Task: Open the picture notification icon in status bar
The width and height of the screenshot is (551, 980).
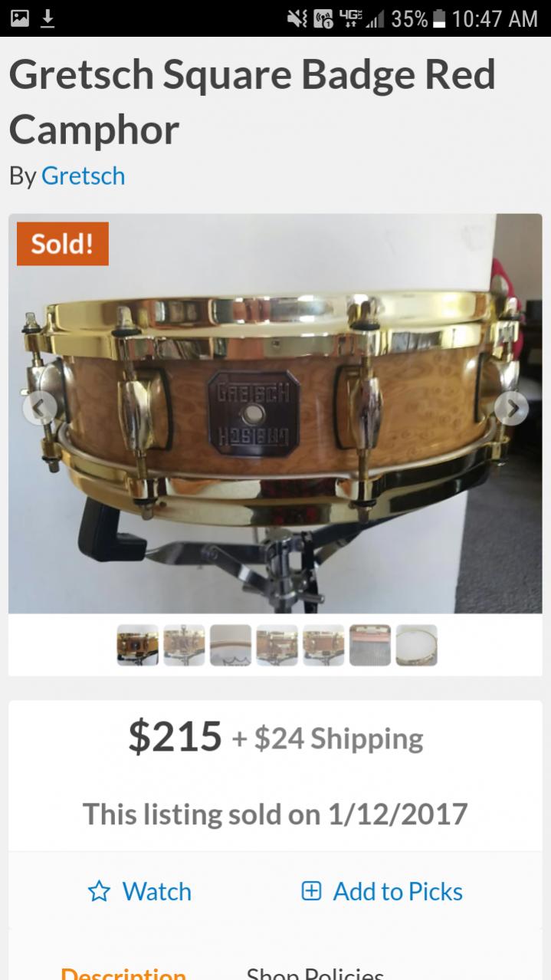Action: [x=20, y=18]
